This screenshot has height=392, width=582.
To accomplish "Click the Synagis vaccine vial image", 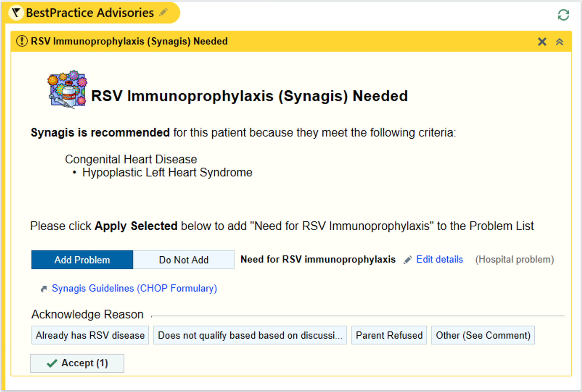I will click(x=67, y=89).
